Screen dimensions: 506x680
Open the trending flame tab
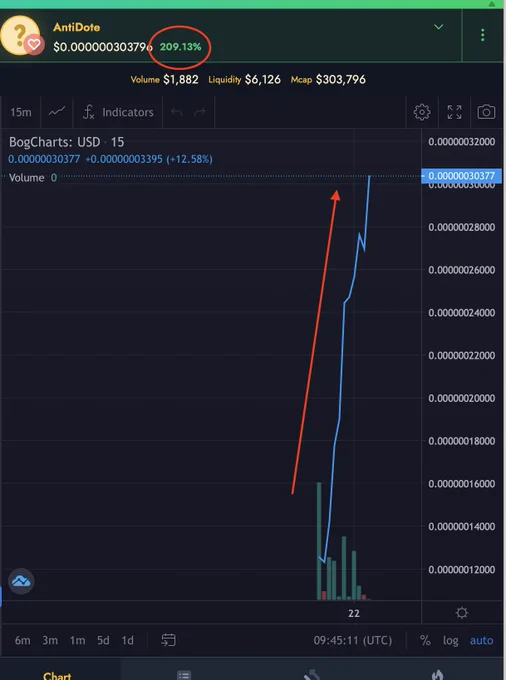click(438, 675)
